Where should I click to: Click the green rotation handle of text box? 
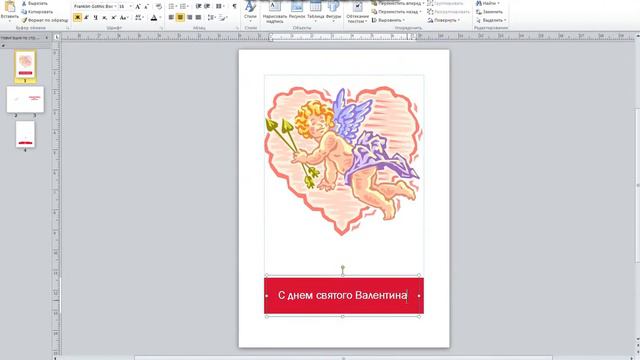(343, 268)
